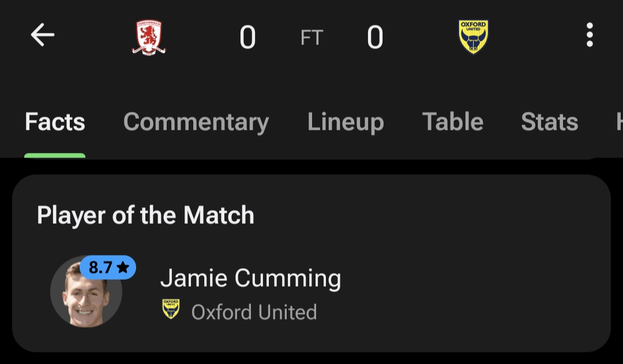623x364 pixels.
Task: Switch to the Commentary tab
Action: tap(196, 122)
